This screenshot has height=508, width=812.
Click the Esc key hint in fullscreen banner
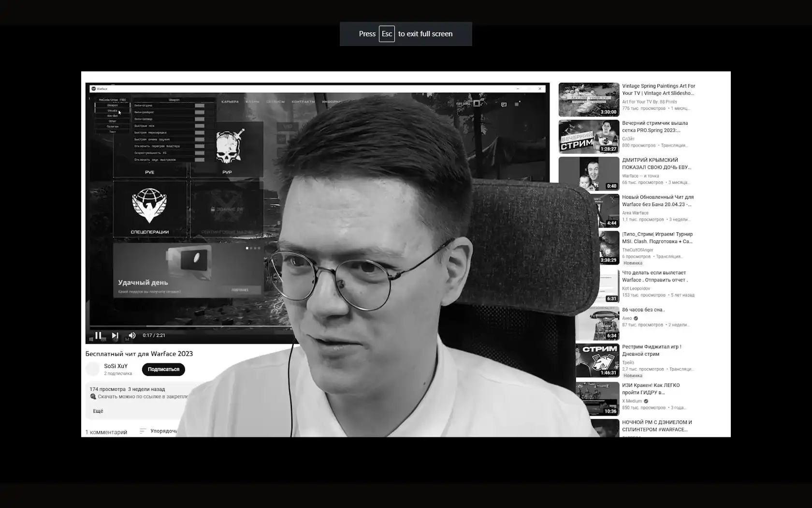pos(387,34)
